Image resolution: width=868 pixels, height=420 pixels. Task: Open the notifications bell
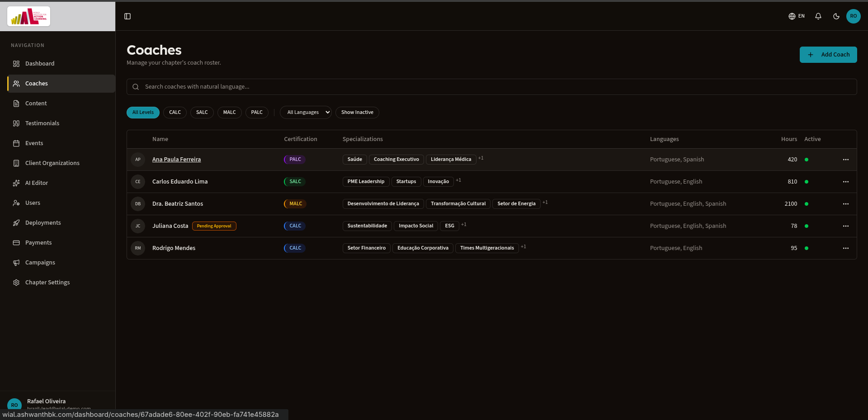tap(818, 16)
